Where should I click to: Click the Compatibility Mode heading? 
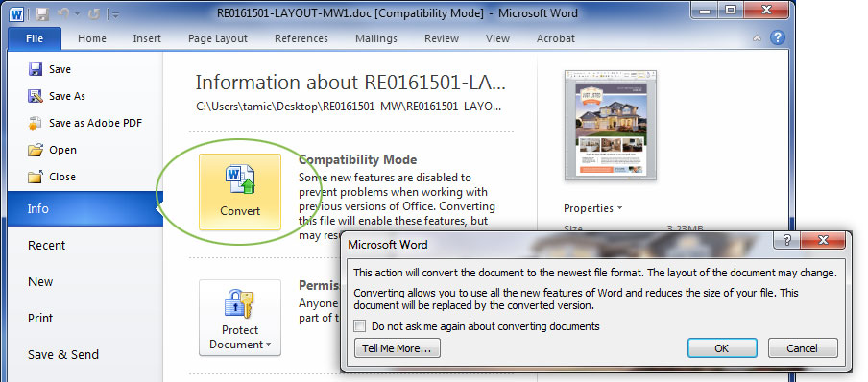coord(357,159)
